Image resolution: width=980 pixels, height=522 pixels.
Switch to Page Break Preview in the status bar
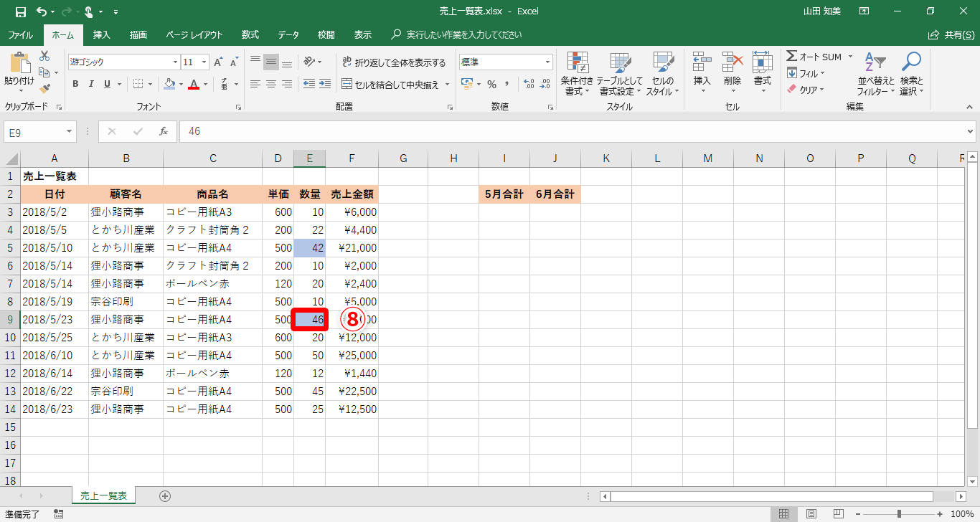[x=837, y=514]
